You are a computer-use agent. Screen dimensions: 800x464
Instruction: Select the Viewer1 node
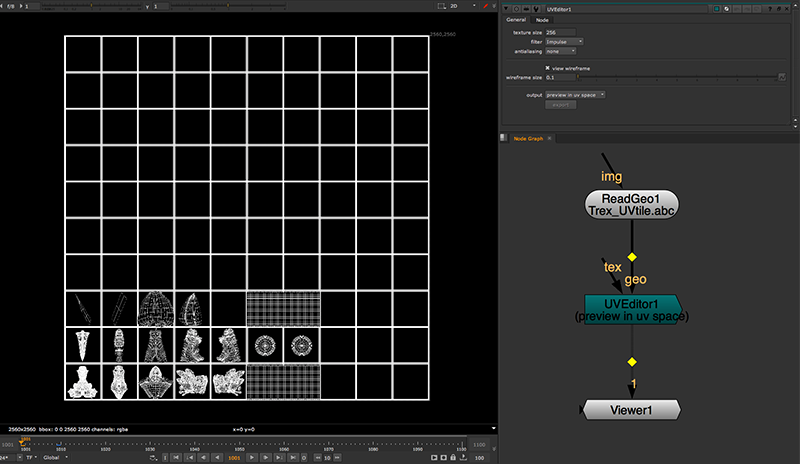631,409
